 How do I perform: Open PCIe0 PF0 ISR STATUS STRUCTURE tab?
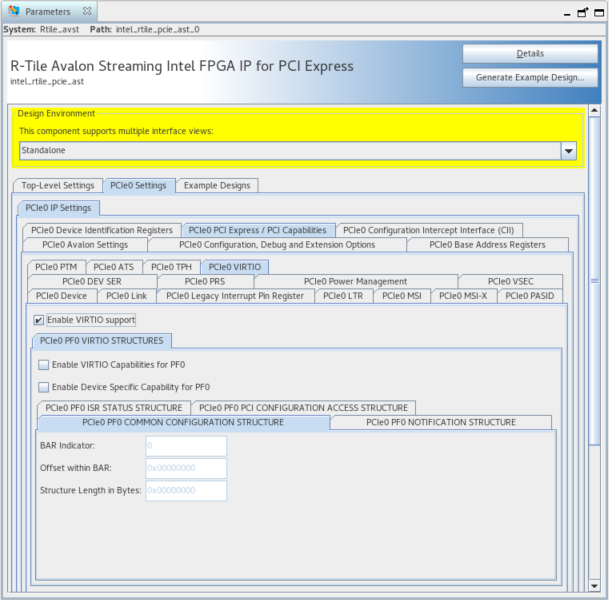[x=114, y=408]
